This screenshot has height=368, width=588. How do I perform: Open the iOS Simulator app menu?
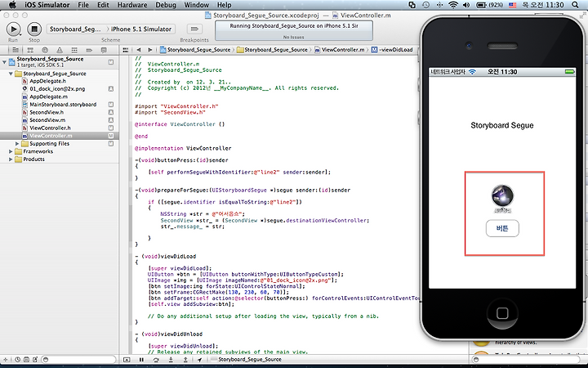[x=47, y=5]
